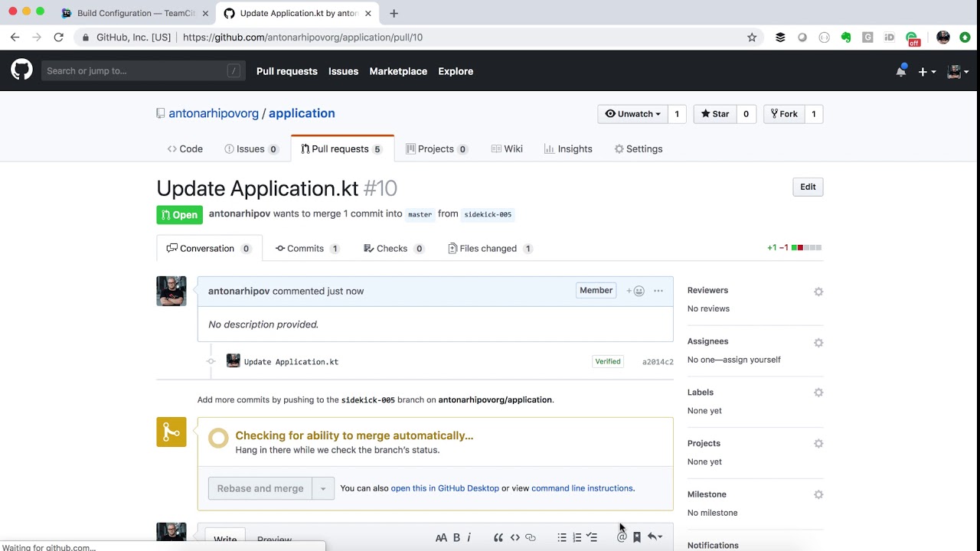Switch to the Commits tab

click(307, 248)
